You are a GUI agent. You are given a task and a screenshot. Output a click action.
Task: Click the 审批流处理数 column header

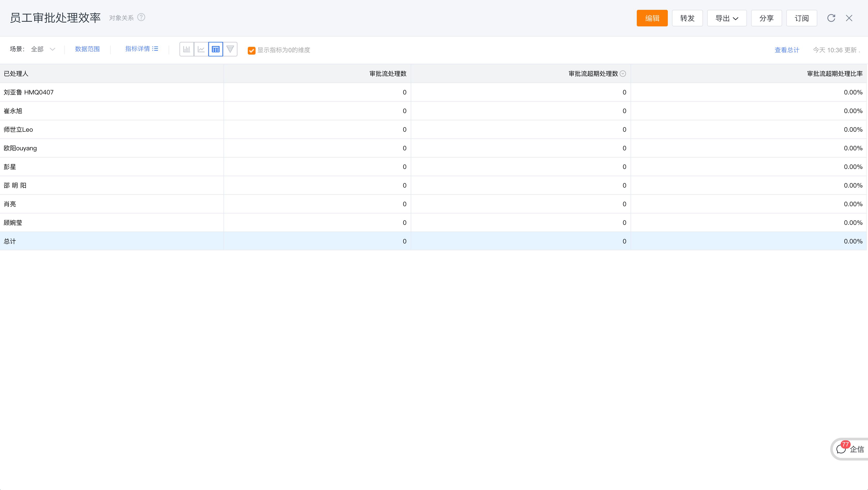pos(317,73)
